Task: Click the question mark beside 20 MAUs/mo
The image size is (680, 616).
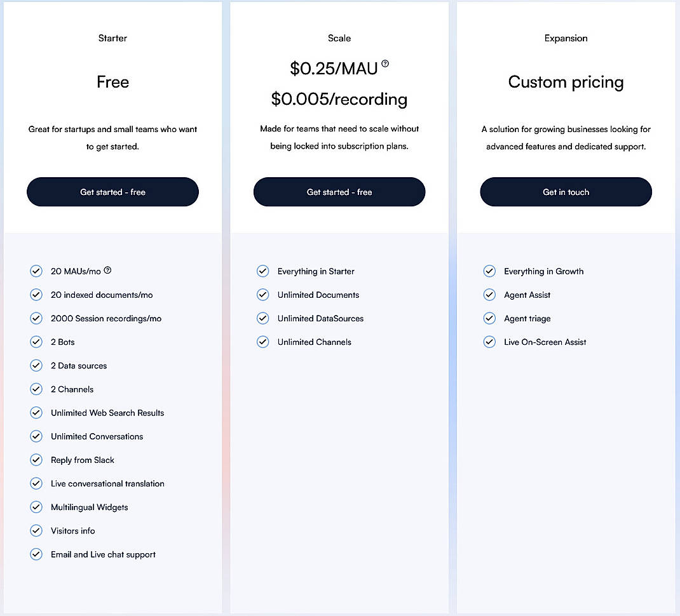Action: point(107,270)
